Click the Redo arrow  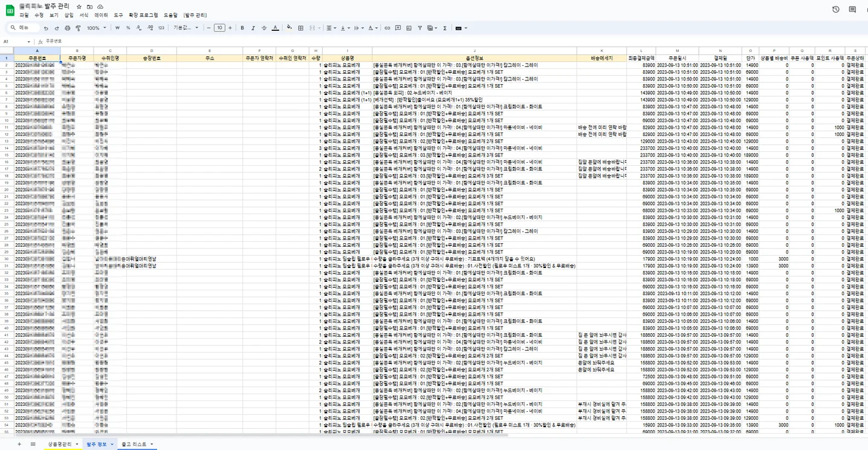click(57, 28)
